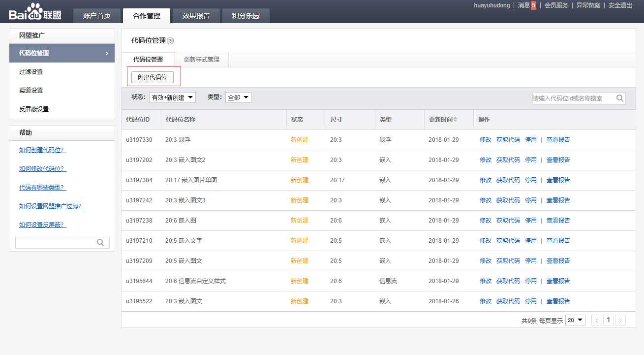Viewport: 644px width, 355px height.
Task: Switch to 账户首页 top tab
Action: (97, 16)
